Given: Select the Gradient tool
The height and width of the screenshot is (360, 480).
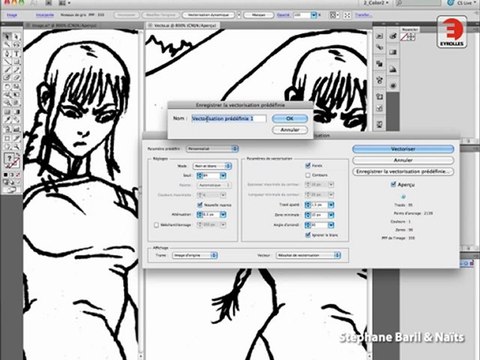Looking at the screenshot, I should coord(16,111).
